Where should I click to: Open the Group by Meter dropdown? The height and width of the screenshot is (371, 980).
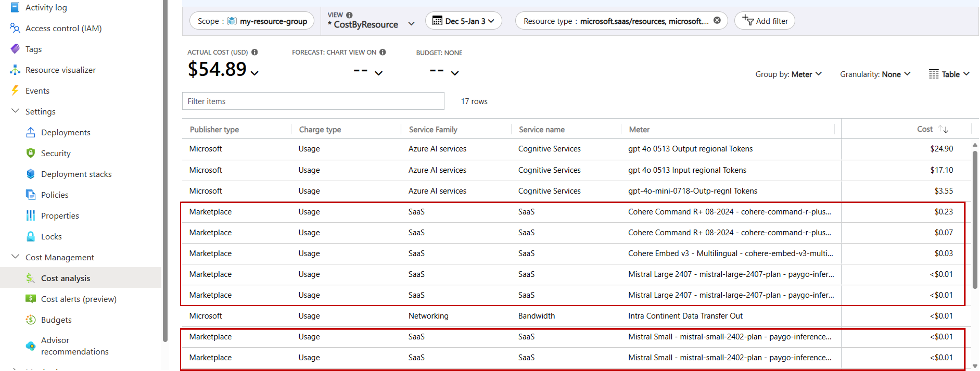(788, 74)
